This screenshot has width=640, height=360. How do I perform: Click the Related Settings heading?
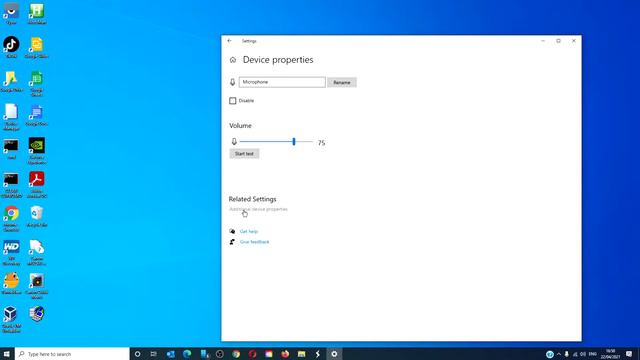(x=252, y=199)
